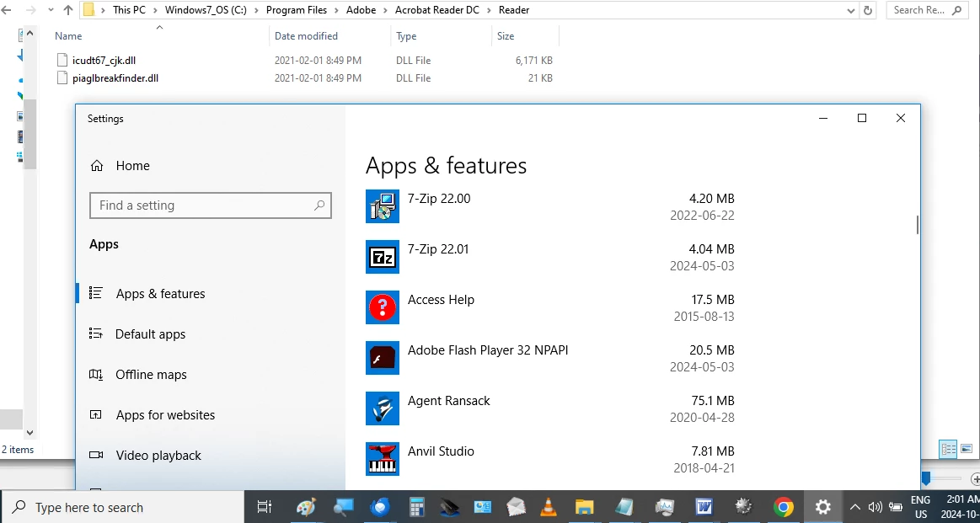Viewport: 980px width, 523px height.
Task: Expand breadcrumb chevron after This PC
Action: coord(155,10)
